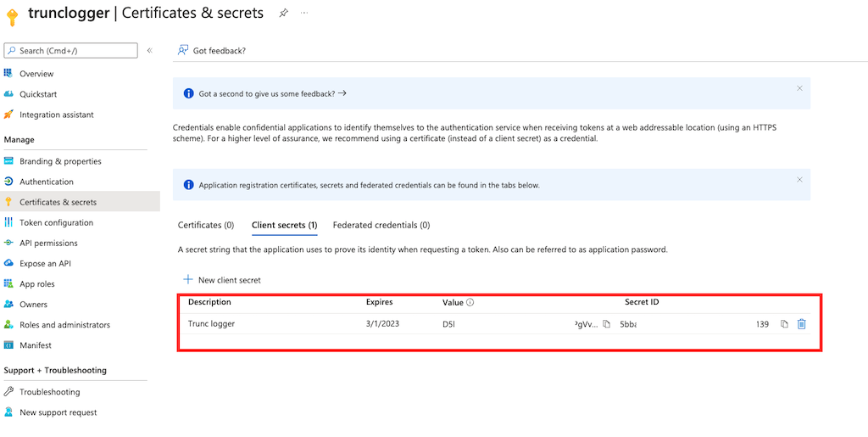The height and width of the screenshot is (437, 868).
Task: Click the Quickstart cloud icon
Action: pos(8,94)
